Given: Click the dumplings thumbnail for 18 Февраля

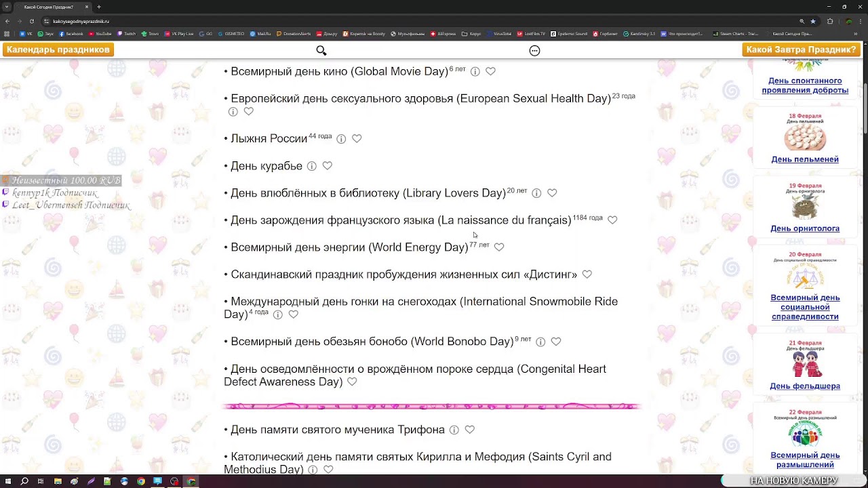Looking at the screenshot, I should coord(805,139).
